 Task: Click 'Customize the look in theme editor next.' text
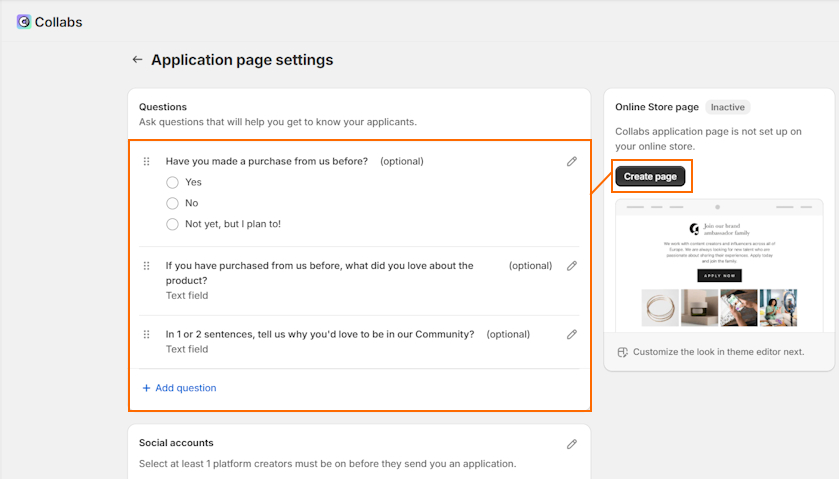[x=718, y=352]
